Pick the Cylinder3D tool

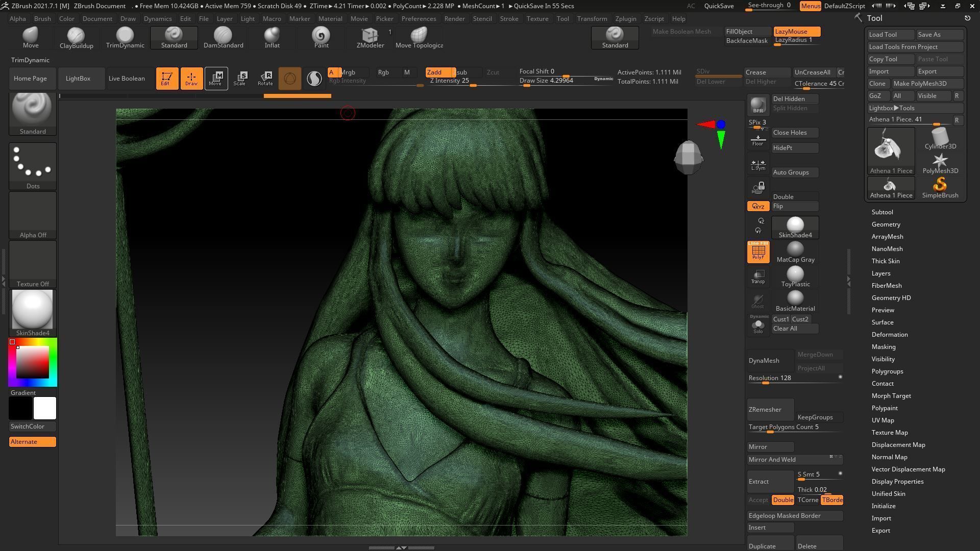(x=940, y=139)
